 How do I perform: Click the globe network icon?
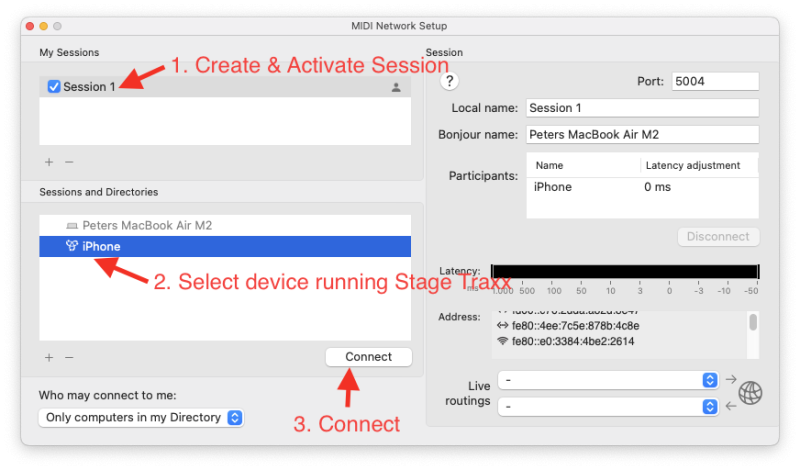pos(750,393)
